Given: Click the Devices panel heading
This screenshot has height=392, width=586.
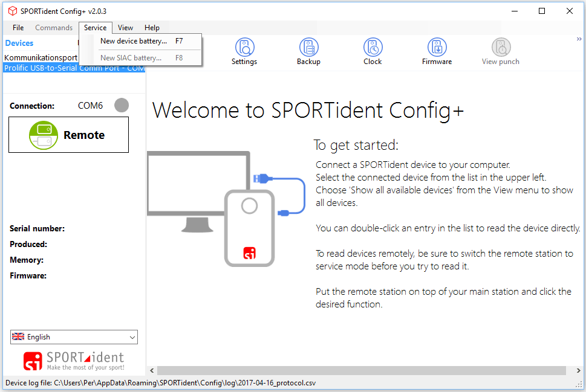Looking at the screenshot, I should (x=19, y=43).
